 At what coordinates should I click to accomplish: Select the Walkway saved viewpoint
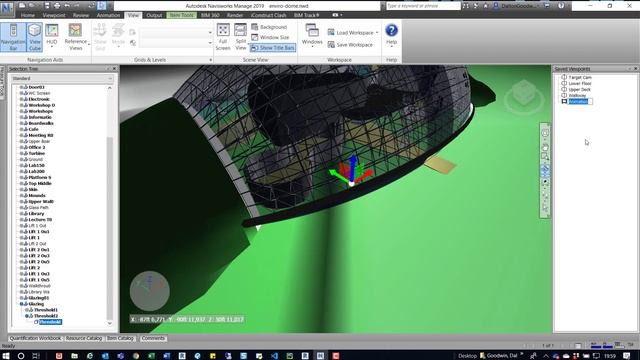(577, 96)
